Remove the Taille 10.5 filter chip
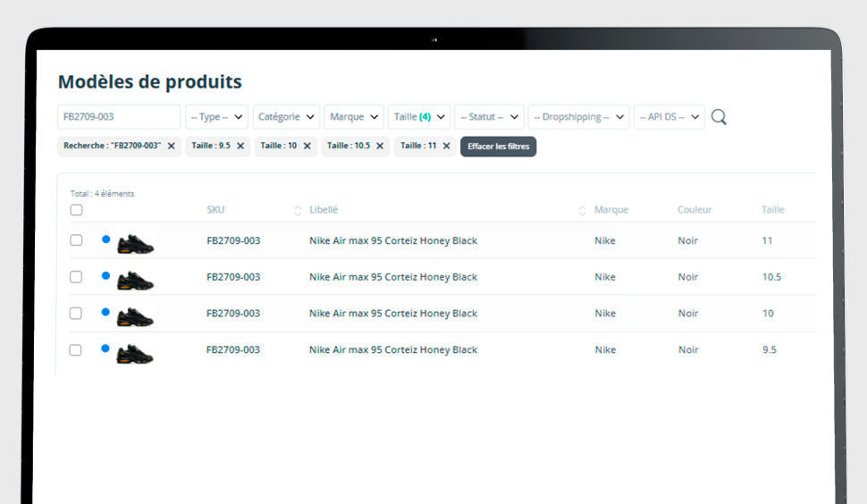 coord(380,146)
